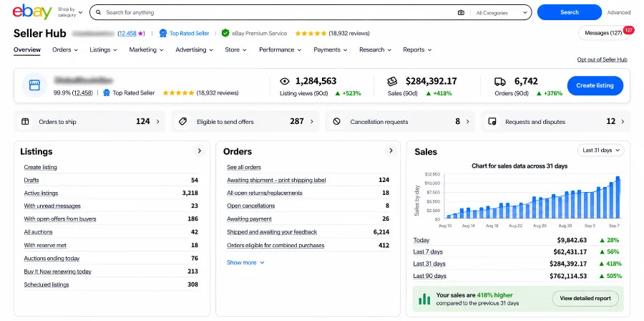The image size is (644, 321).
Task: Open the Reports menu
Action: pos(417,49)
